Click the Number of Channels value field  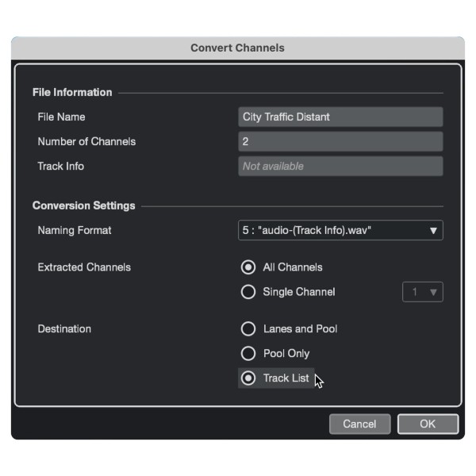(x=340, y=141)
